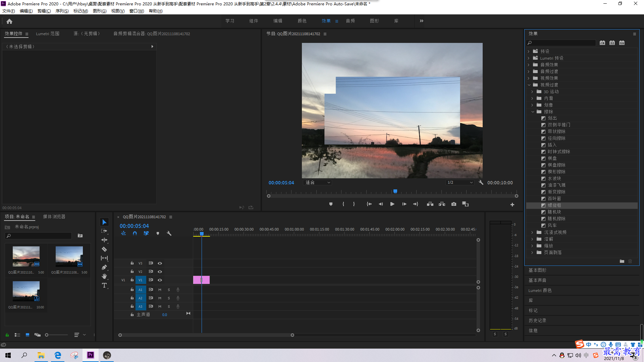This screenshot has width=644, height=362.
Task: Toggle timeline snap magnet
Action: coord(135,233)
